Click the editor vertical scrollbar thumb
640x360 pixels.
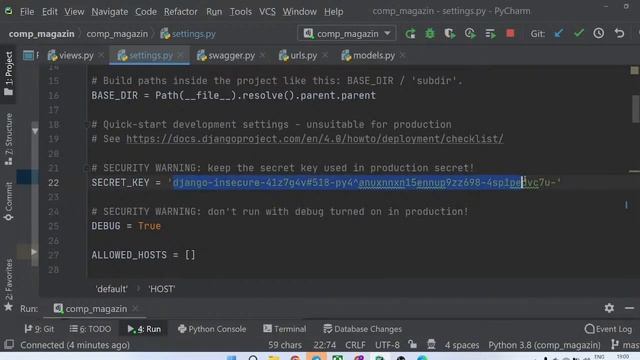click(636, 108)
